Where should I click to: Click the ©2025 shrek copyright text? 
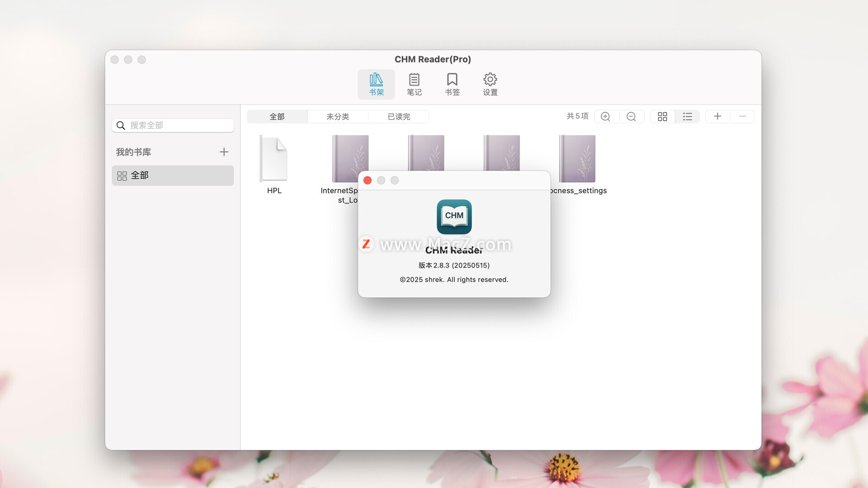coord(454,280)
